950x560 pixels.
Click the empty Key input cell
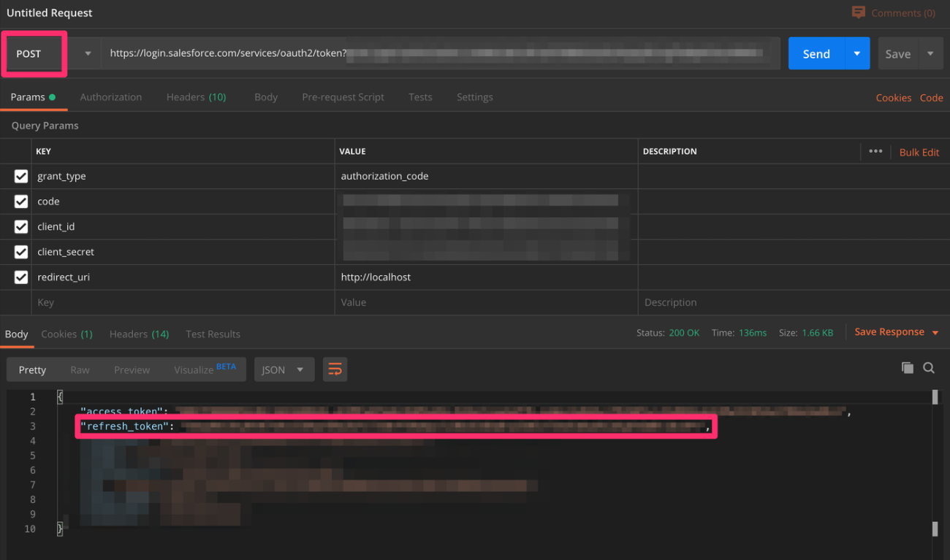coord(183,302)
